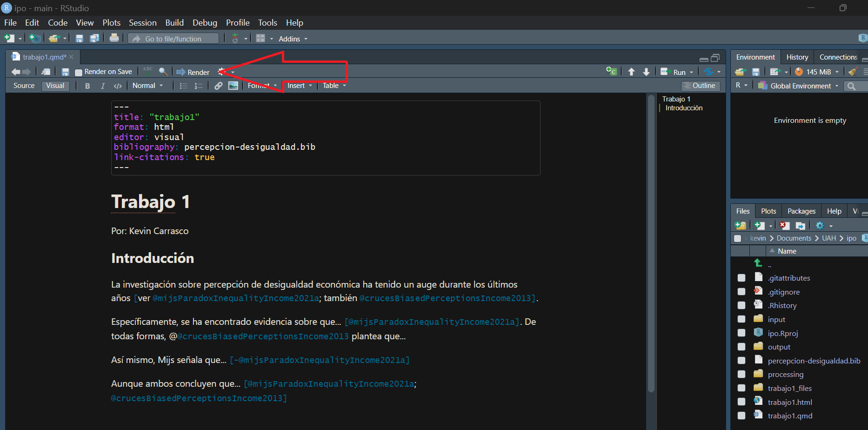Click the New Folder icon in Files pane
Image resolution: width=868 pixels, height=430 pixels.
click(x=741, y=226)
